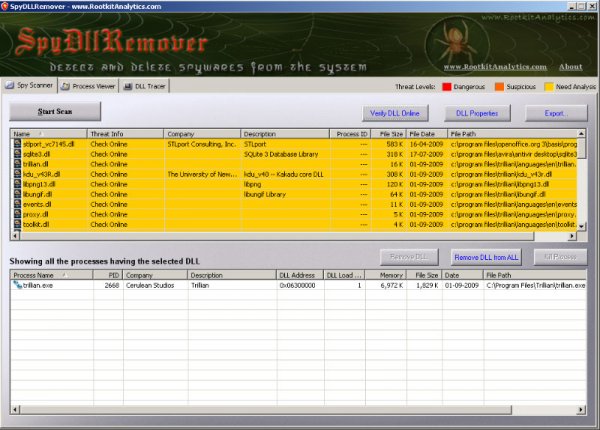Select the sqlite3.dll row name

tap(36, 154)
